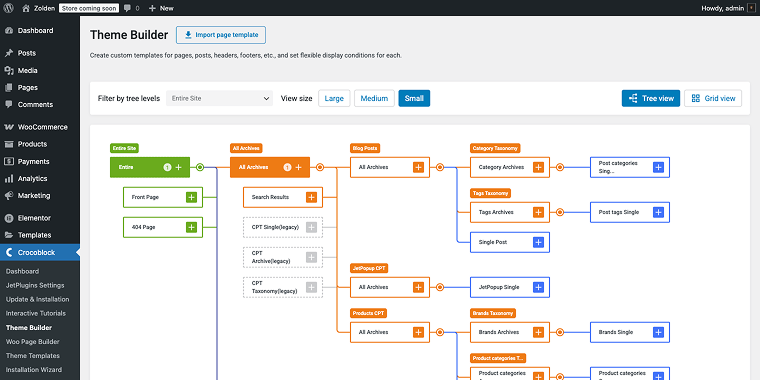The height and width of the screenshot is (380, 760).
Task: Open the New content menu
Action: coord(161,8)
